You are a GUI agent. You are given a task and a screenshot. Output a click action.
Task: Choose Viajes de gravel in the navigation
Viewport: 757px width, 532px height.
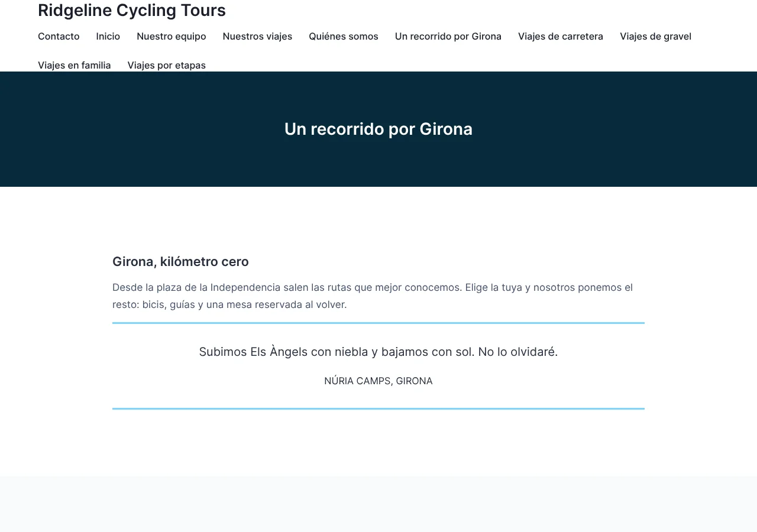coord(655,36)
